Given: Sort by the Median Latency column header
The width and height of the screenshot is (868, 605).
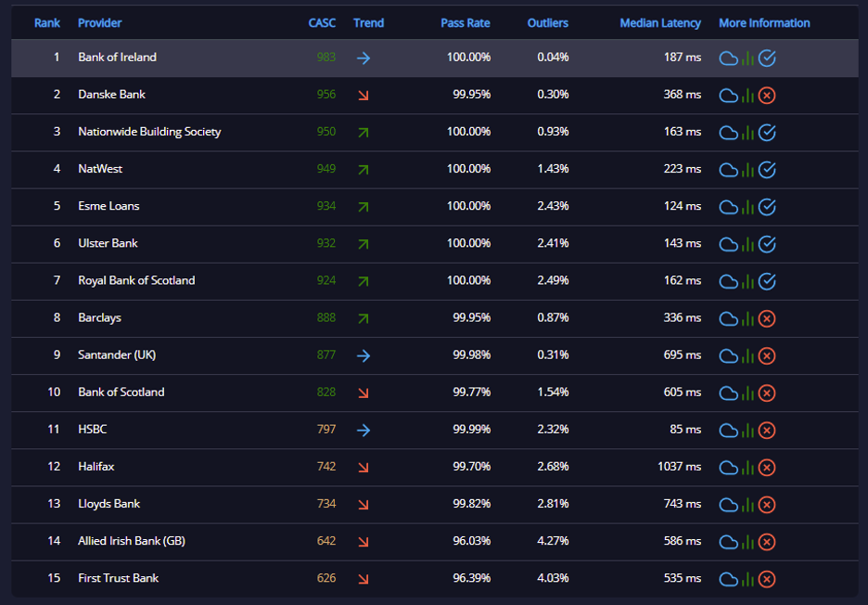Looking at the screenshot, I should 660,22.
